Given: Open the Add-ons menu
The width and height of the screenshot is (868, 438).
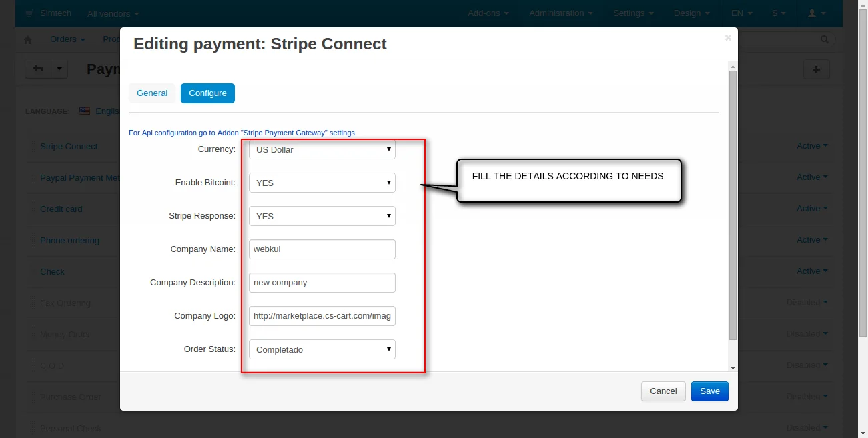Looking at the screenshot, I should pos(488,13).
